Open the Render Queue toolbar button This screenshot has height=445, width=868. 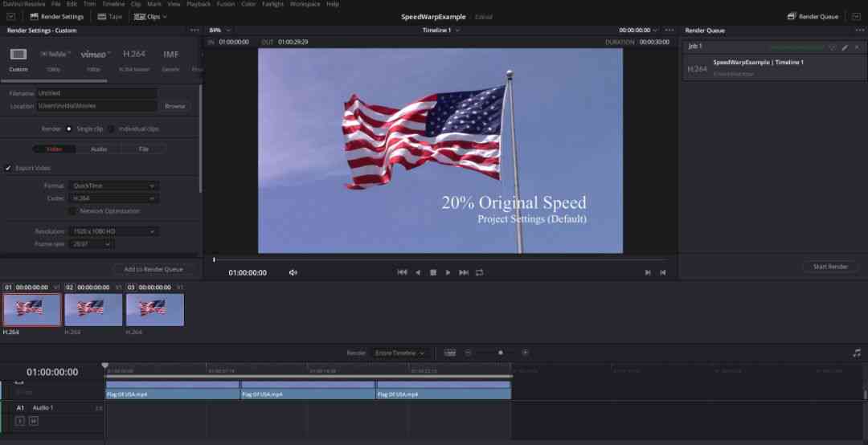point(813,17)
